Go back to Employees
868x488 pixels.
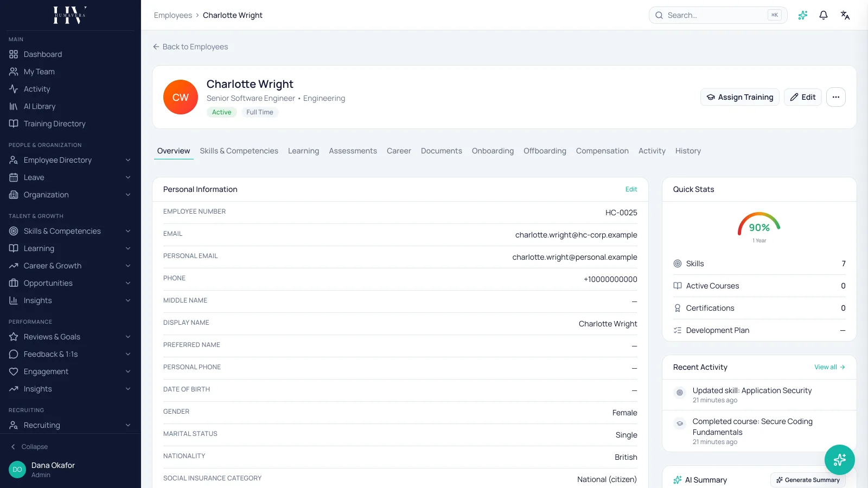coord(190,47)
